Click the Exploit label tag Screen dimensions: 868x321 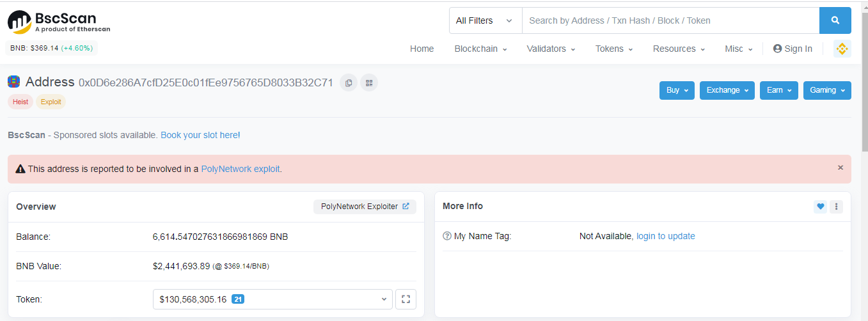click(x=51, y=102)
